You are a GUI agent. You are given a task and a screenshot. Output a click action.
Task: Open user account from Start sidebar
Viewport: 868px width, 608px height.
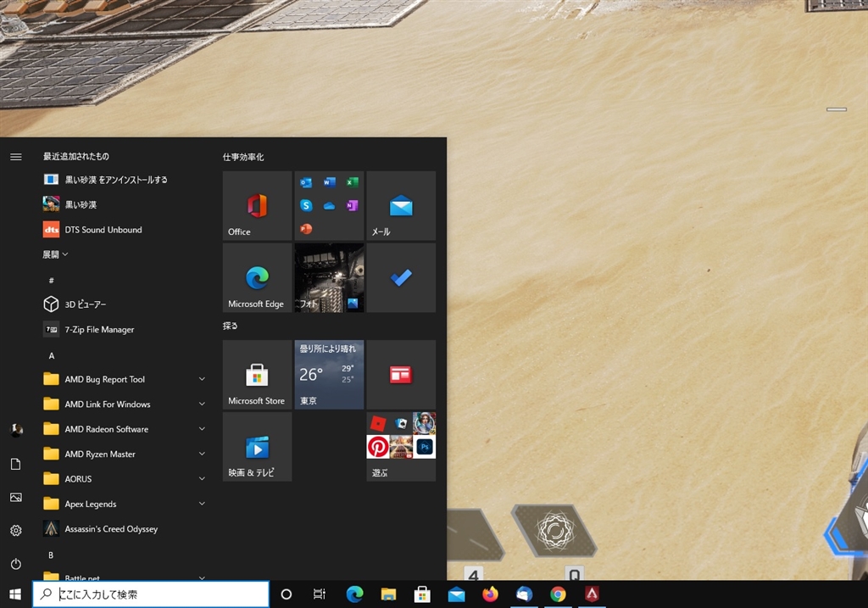(x=16, y=430)
